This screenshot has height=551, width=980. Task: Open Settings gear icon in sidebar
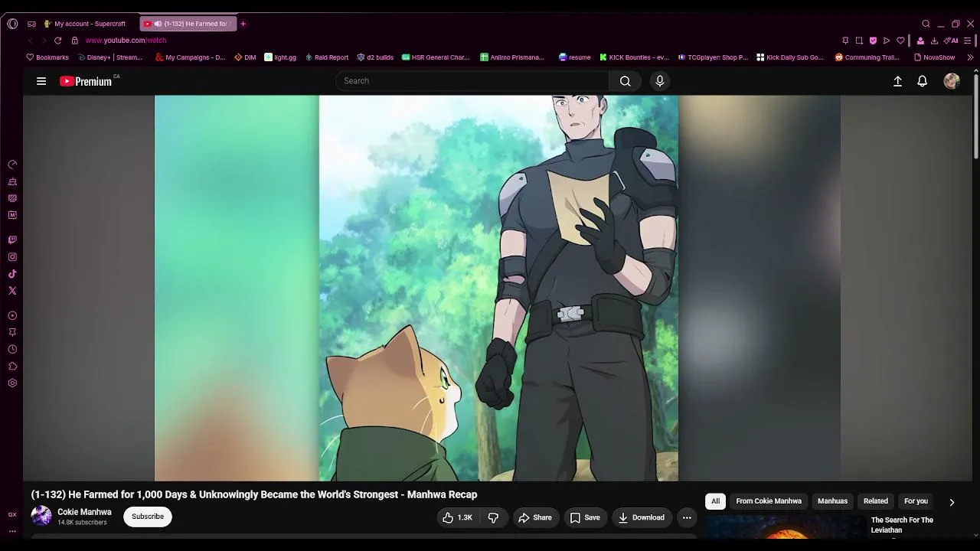[12, 383]
